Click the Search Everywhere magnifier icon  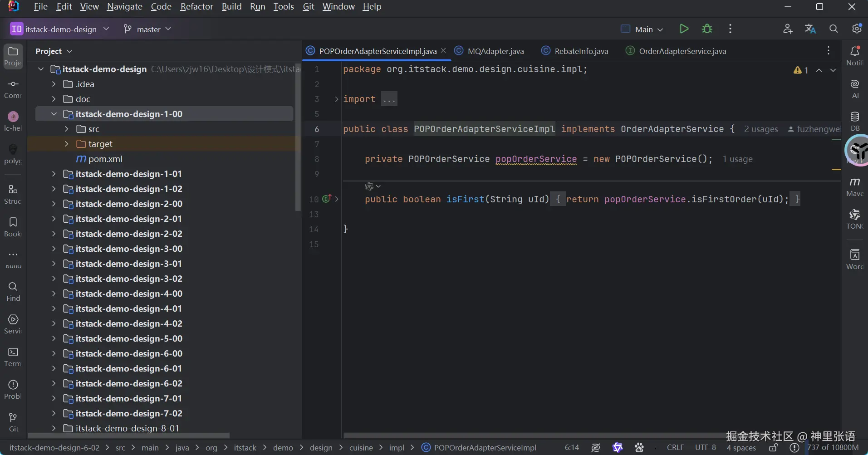[x=834, y=29]
